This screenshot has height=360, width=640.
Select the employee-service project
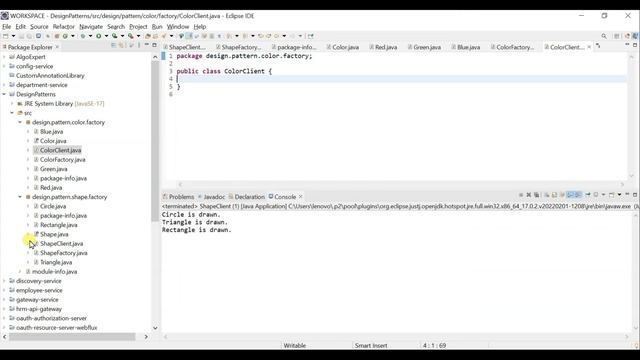(39, 291)
